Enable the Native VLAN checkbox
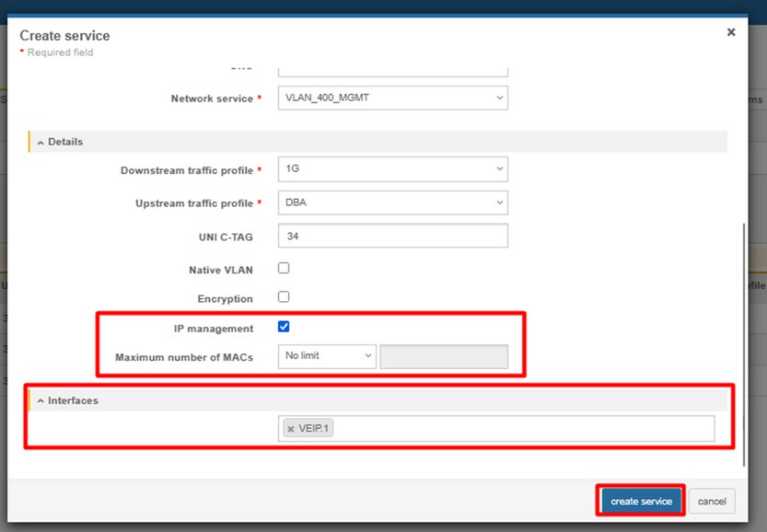The width and height of the screenshot is (767, 532). [x=284, y=269]
